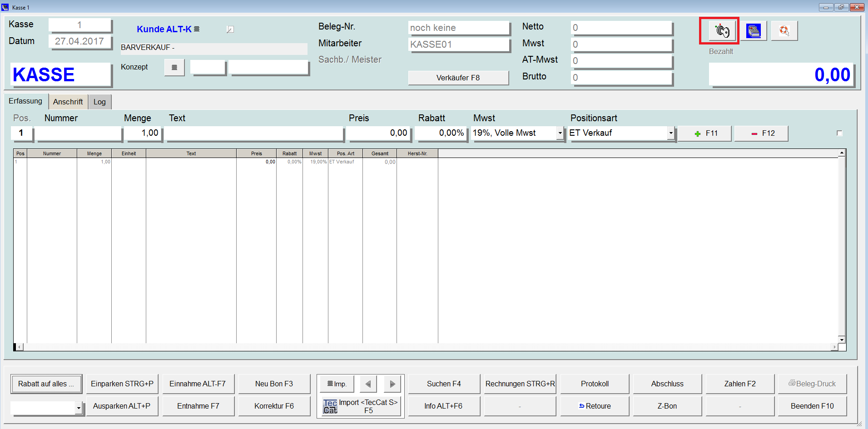Click the Nummer column header in table
Image resolution: width=868 pixels, height=429 pixels.
52,153
